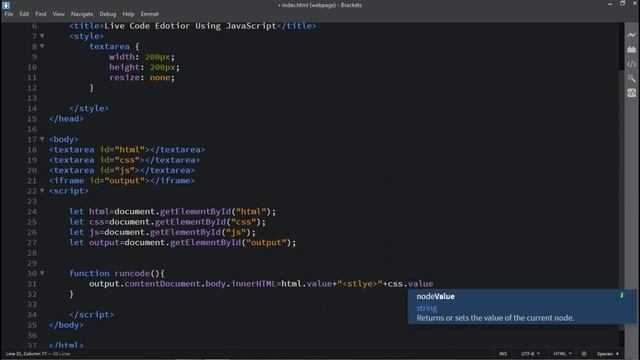Click the Live Preview lightning icon
This screenshot has height=360, width=640.
point(631,35)
